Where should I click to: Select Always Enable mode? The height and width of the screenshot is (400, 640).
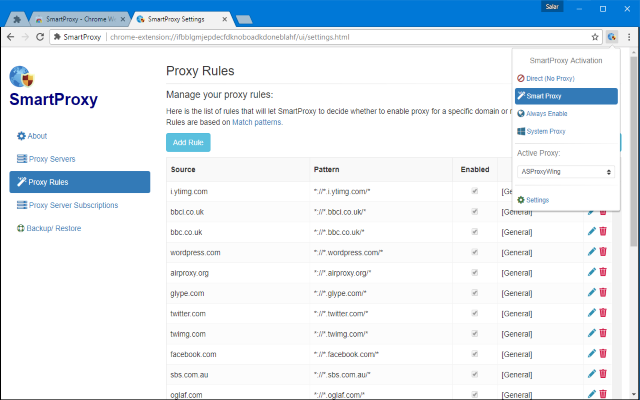tap(566, 113)
